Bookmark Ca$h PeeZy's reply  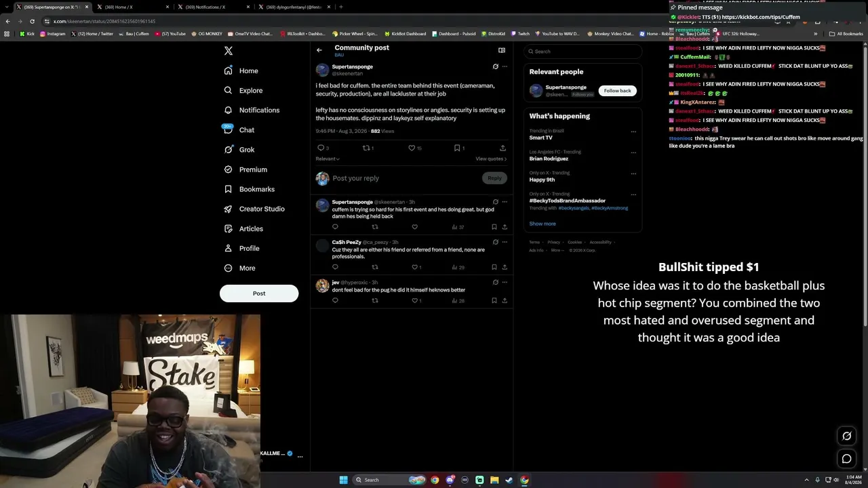coord(494,267)
